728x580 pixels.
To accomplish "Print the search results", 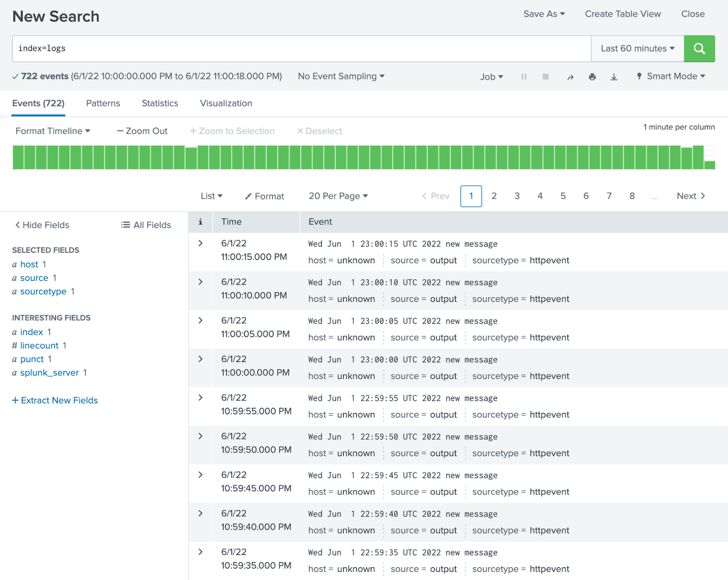I will (x=592, y=76).
